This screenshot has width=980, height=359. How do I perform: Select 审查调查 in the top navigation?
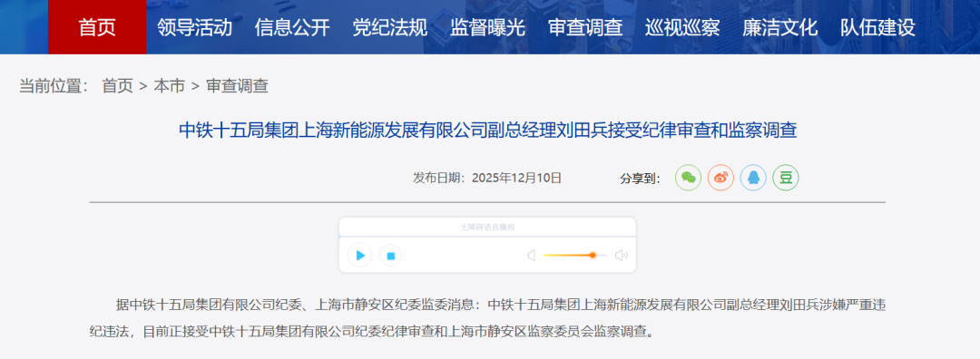point(585,27)
